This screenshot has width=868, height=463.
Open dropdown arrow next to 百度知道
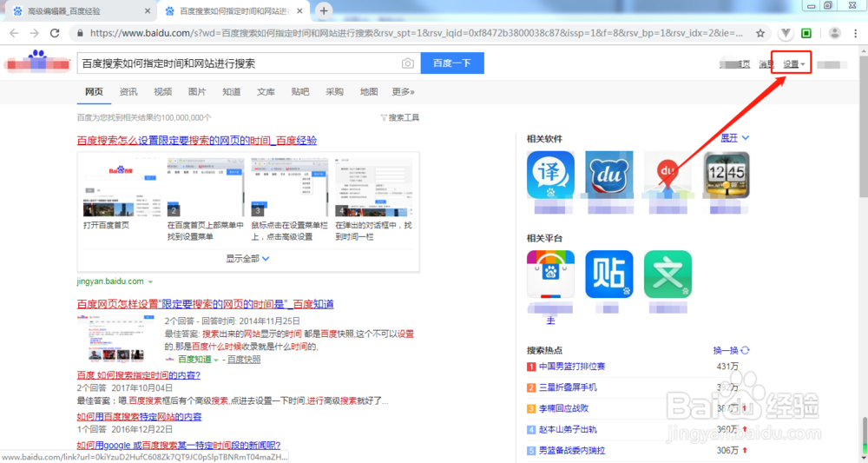click(216, 360)
